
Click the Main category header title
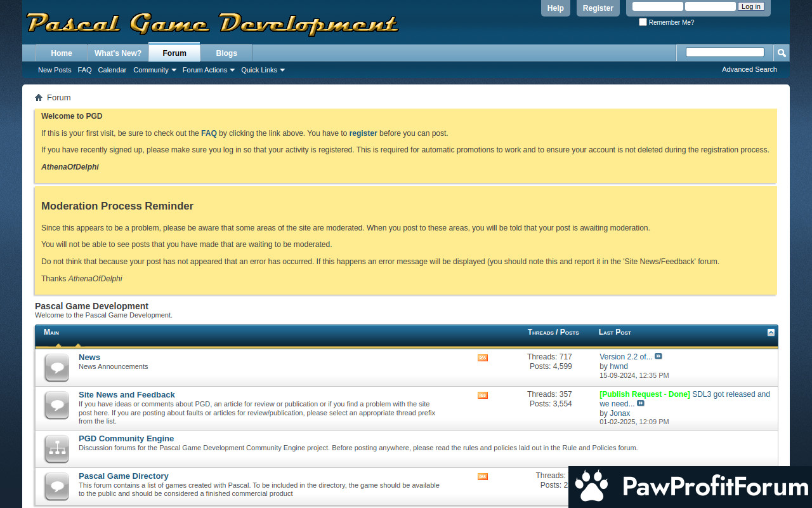[x=51, y=332]
